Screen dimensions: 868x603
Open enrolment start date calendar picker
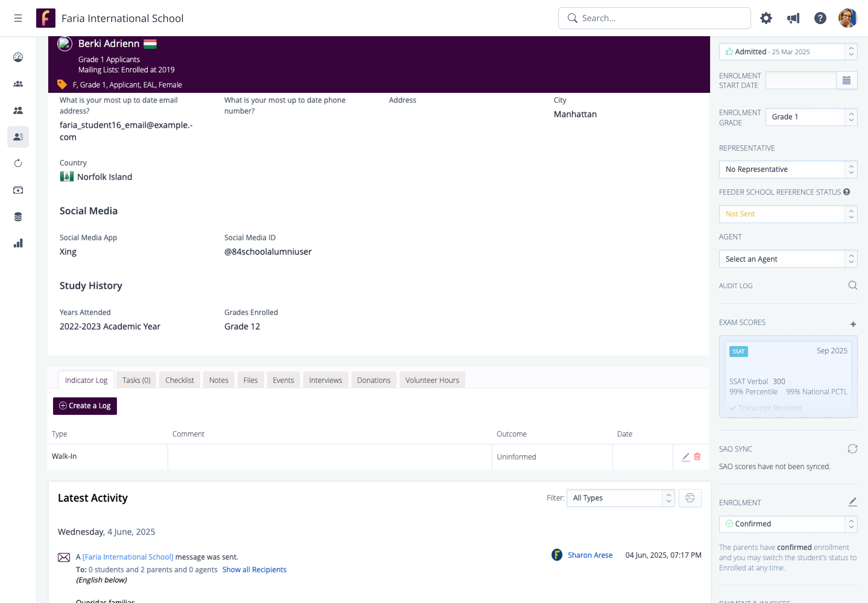point(847,81)
